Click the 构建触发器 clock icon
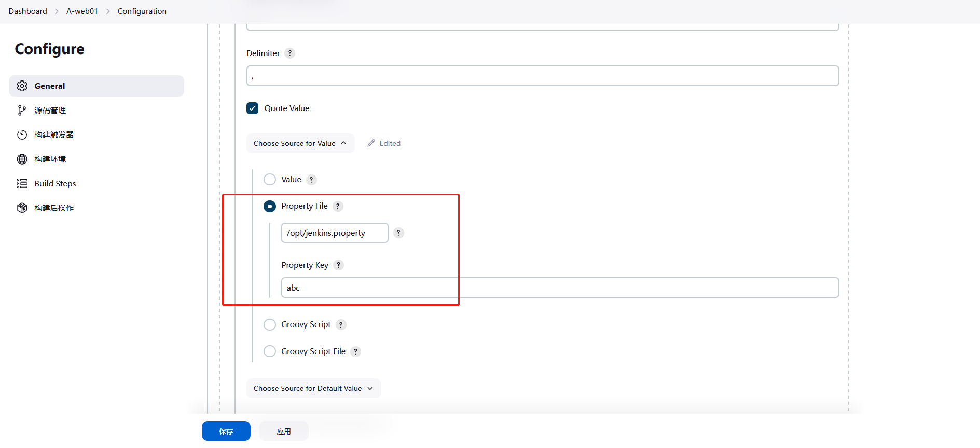 click(22, 135)
